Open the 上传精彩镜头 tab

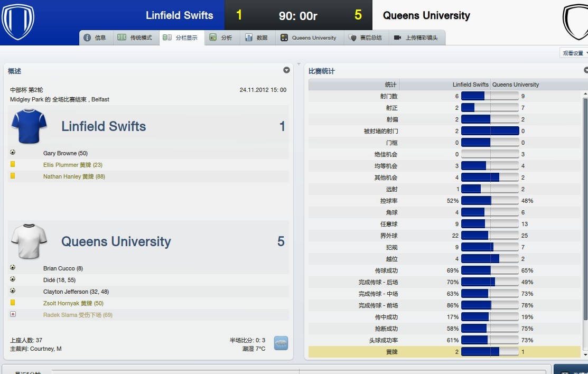(x=416, y=38)
